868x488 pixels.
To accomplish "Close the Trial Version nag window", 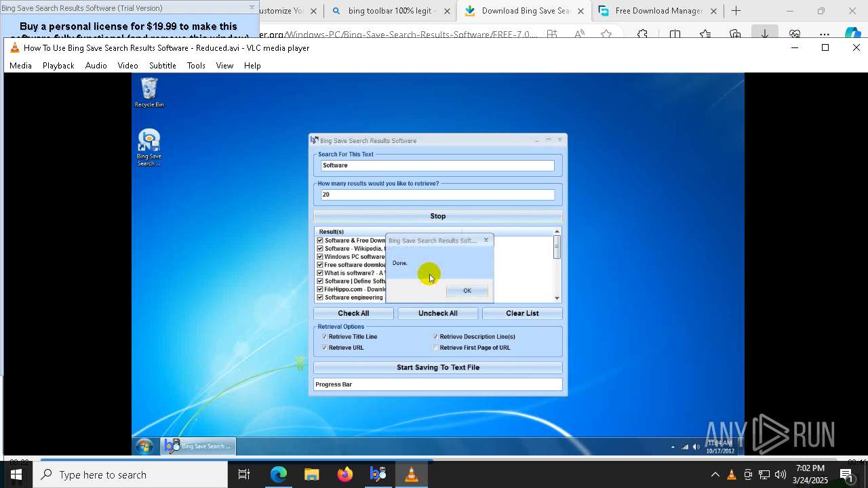I will pyautogui.click(x=252, y=7).
